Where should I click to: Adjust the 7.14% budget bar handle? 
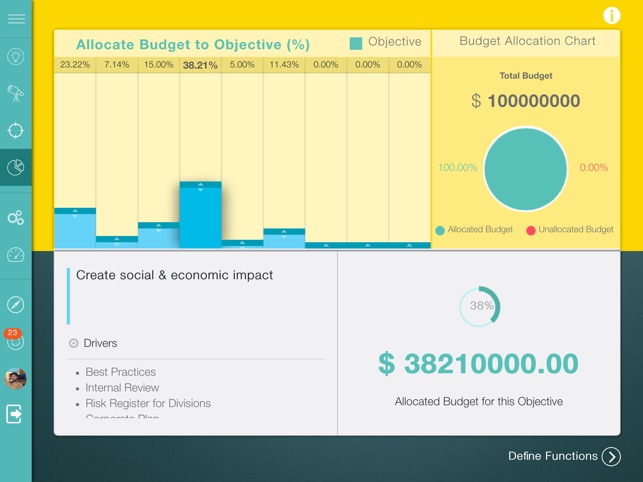click(116, 239)
